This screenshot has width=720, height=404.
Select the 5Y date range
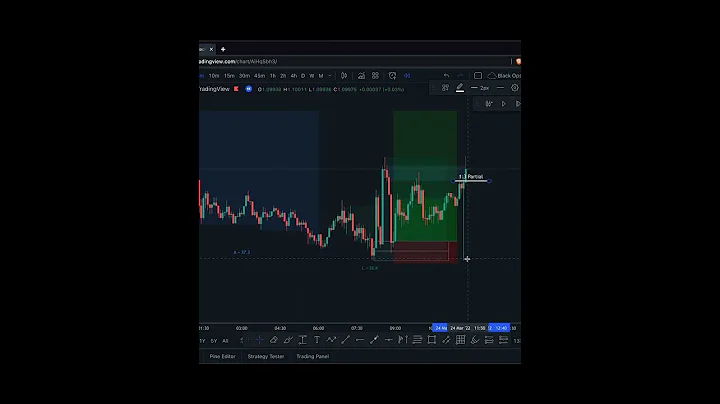214,341
